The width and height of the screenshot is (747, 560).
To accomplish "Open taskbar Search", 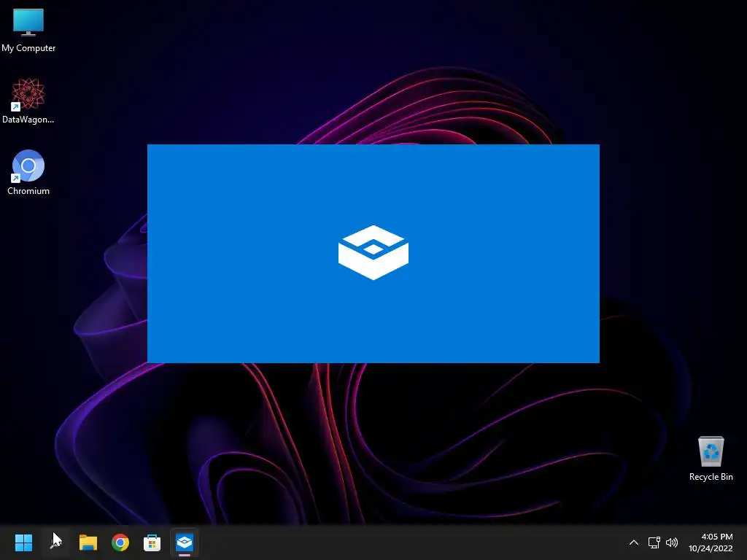I will [55, 542].
